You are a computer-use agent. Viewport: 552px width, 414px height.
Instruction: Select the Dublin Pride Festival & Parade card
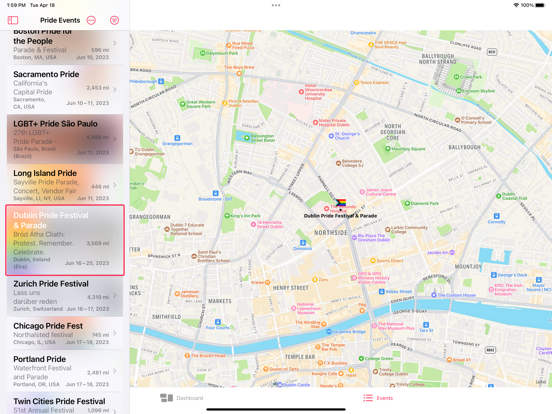click(x=65, y=240)
